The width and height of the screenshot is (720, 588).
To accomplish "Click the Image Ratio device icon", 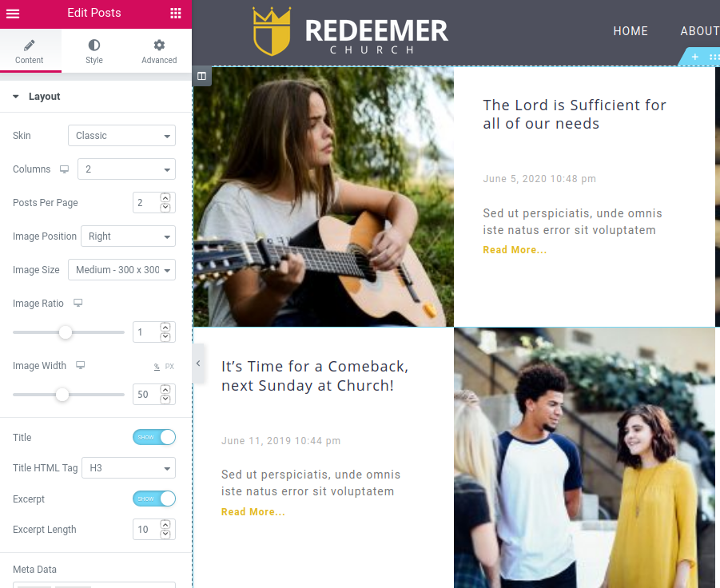I will [78, 303].
